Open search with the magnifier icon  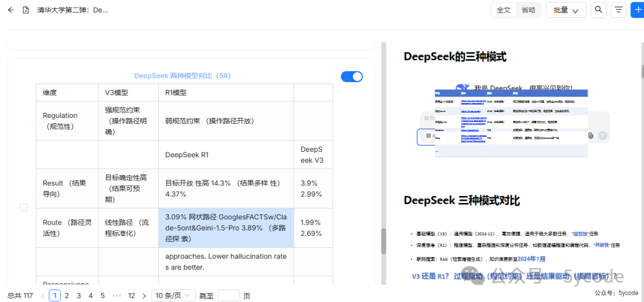tap(599, 10)
